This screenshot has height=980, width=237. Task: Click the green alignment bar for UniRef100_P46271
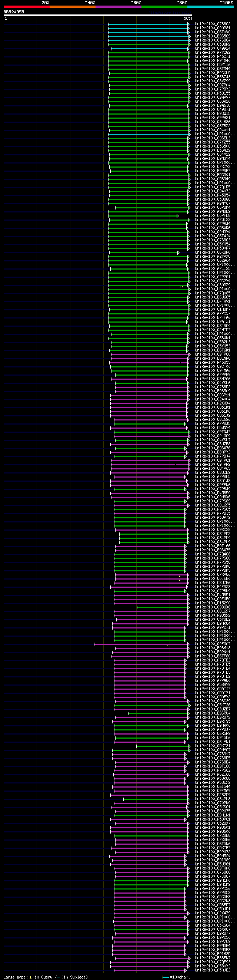(149, 57)
